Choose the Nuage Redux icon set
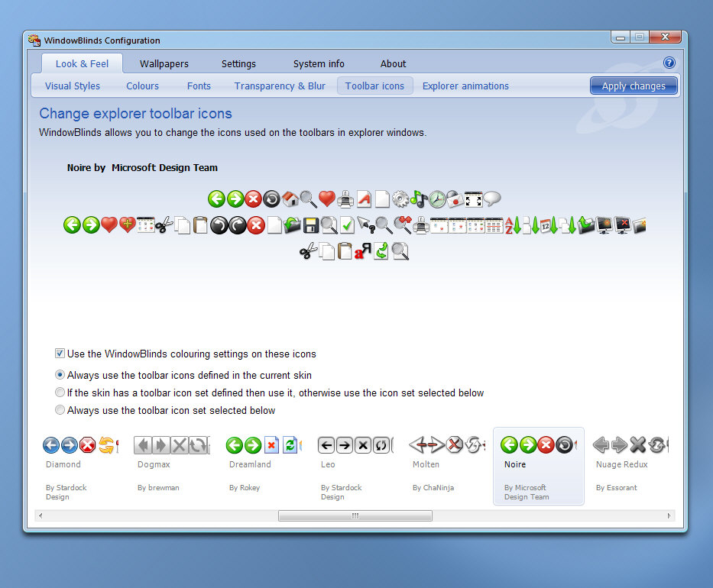Viewport: 713px width, 588px height. pyautogui.click(x=631, y=467)
